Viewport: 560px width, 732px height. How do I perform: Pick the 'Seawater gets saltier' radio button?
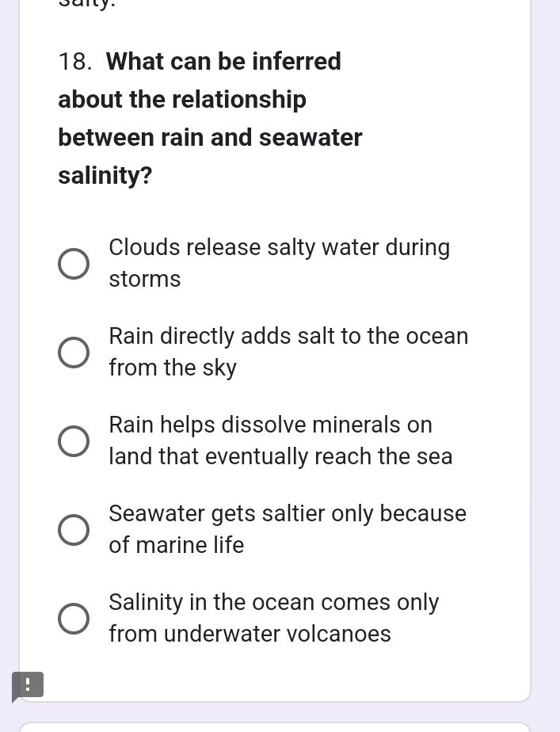tap(74, 531)
